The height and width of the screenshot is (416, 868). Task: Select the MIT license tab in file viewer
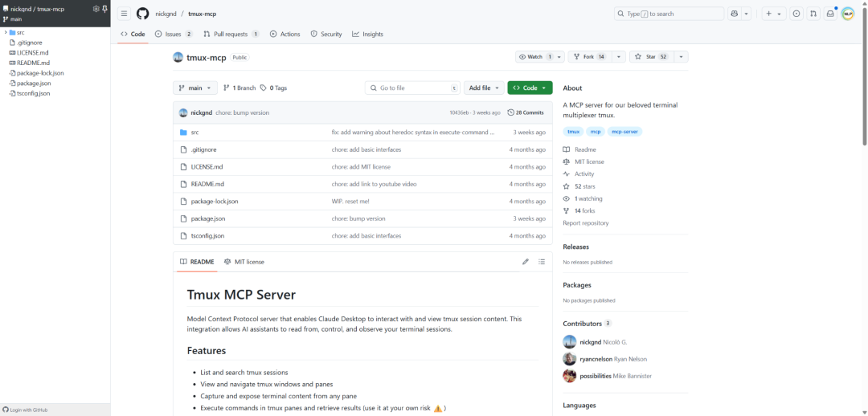coord(244,262)
